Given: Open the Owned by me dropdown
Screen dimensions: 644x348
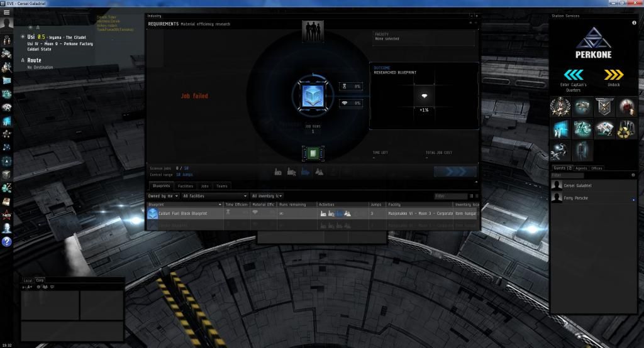Looking at the screenshot, I should pos(163,196).
